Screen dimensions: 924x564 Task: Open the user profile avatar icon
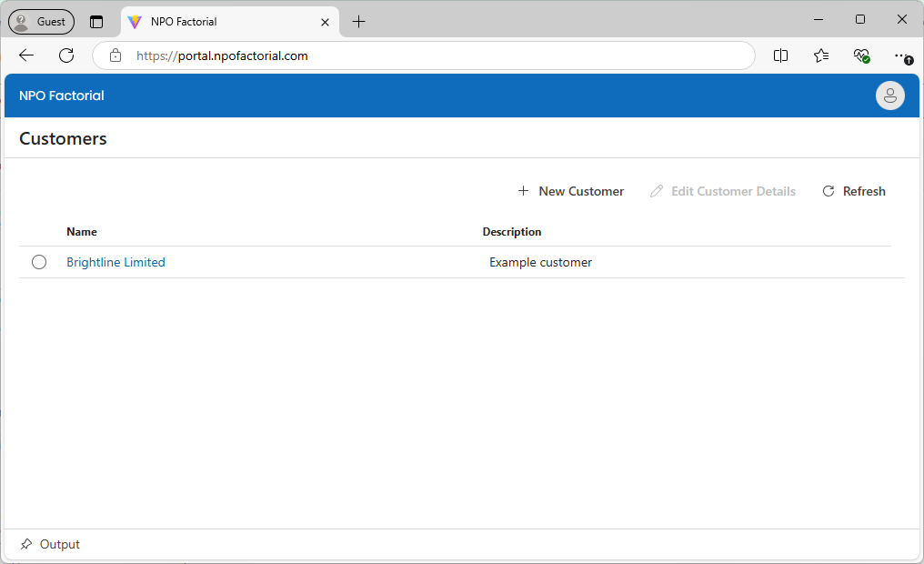889,96
